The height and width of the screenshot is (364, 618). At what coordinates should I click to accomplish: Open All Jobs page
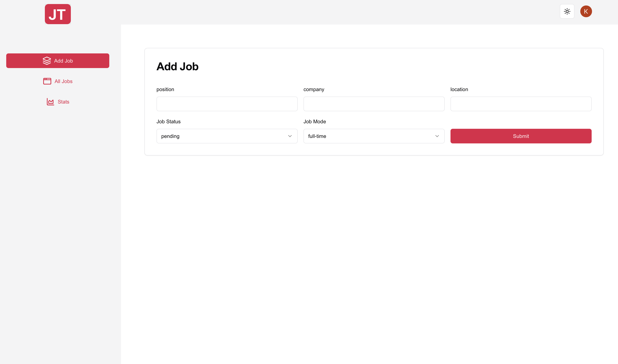pyautogui.click(x=58, y=81)
